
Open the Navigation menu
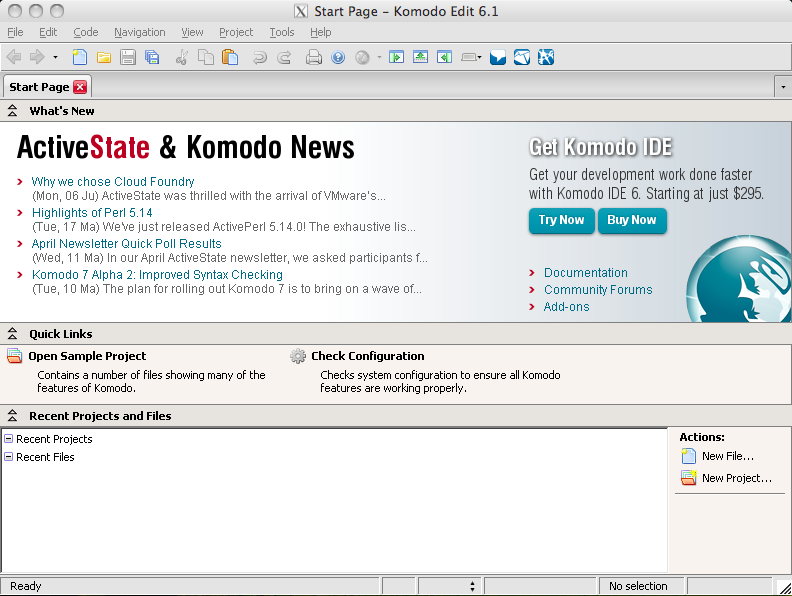pos(140,32)
